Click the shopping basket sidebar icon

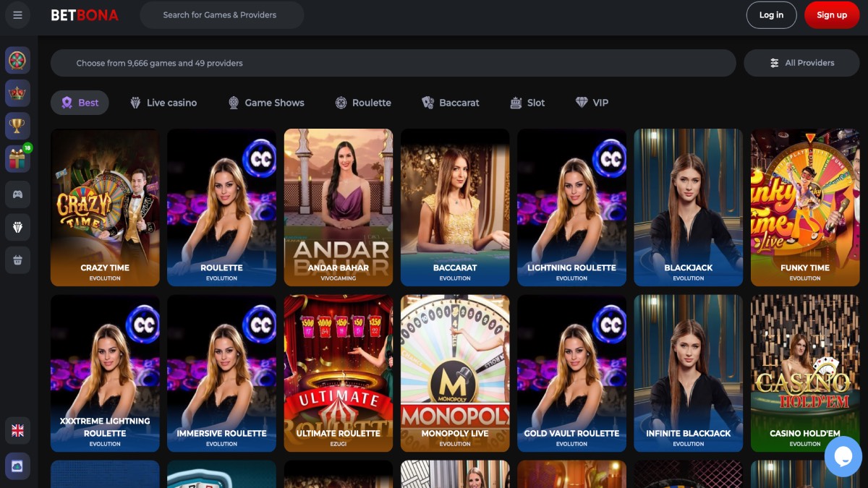tap(17, 260)
